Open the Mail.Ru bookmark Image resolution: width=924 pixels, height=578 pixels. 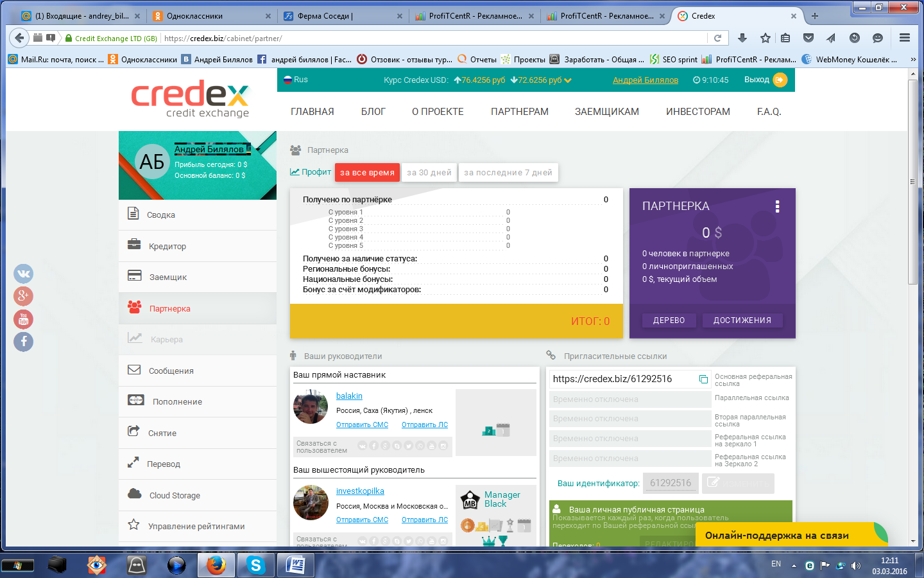click(x=56, y=59)
